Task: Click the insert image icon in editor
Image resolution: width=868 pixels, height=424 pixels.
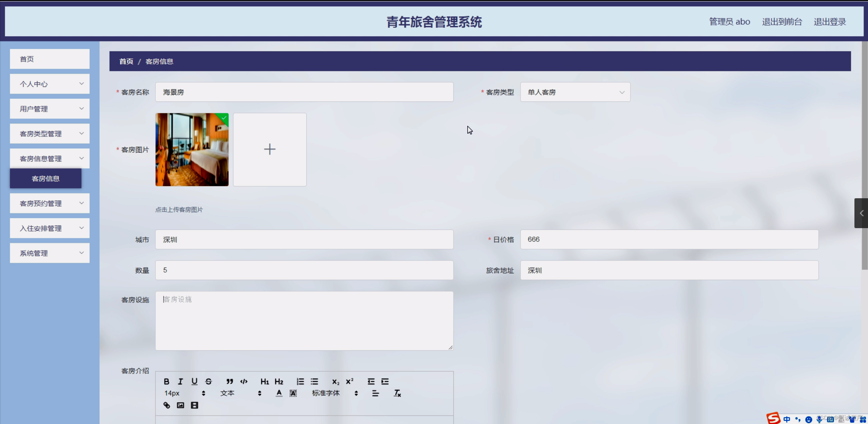Action: coord(181,405)
